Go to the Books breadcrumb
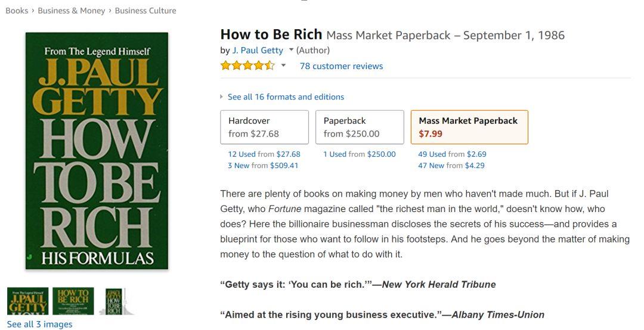 tap(17, 11)
